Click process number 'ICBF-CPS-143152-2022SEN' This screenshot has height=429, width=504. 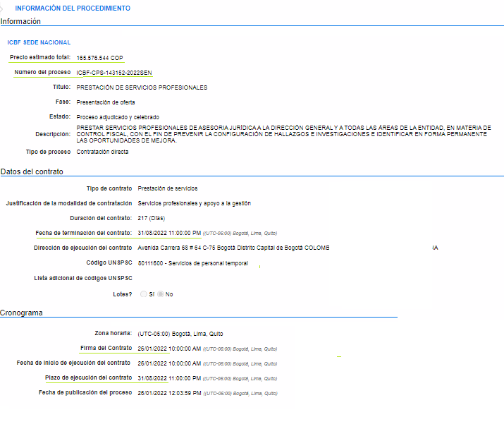pyautogui.click(x=114, y=73)
